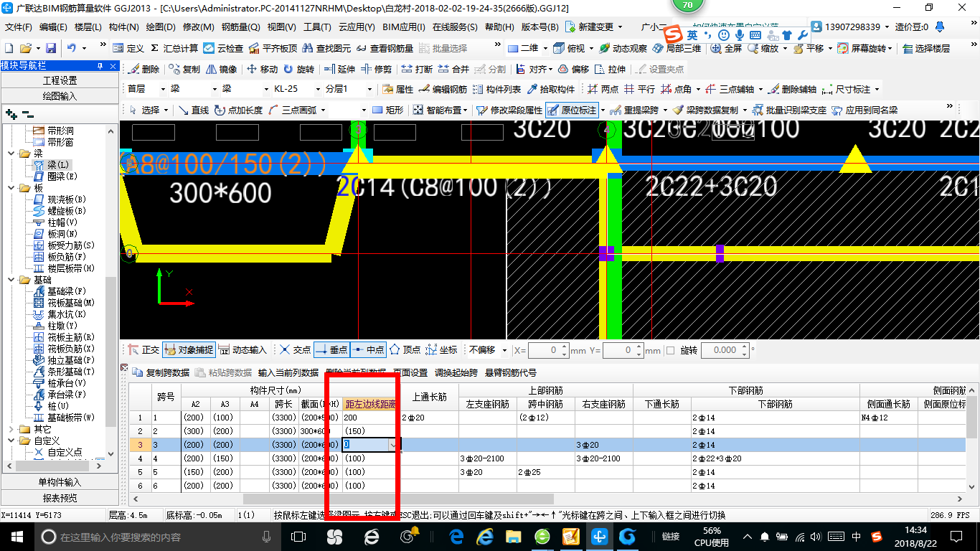The height and width of the screenshot is (551, 980).
Task: Toggle 正交 orthogonal mode
Action: coord(143,350)
